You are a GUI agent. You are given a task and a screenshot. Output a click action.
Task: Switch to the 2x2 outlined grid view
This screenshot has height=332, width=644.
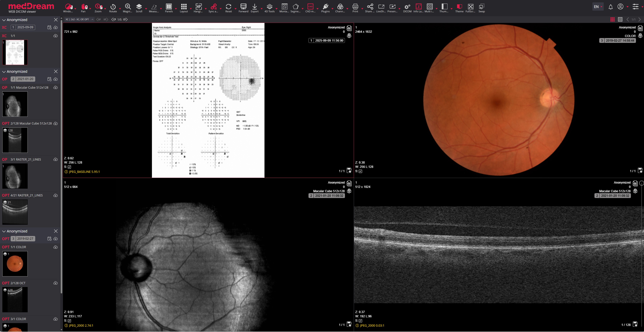pos(620,20)
